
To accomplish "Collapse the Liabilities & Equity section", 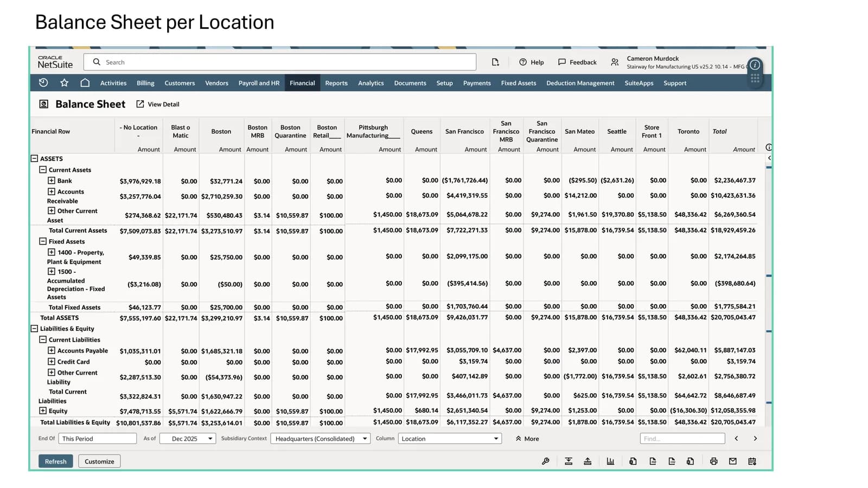I will click(x=34, y=328).
